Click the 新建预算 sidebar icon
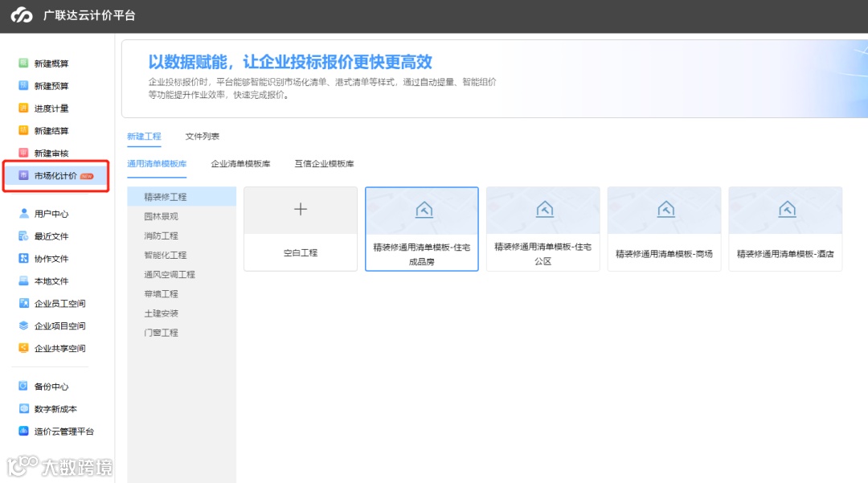 point(23,85)
